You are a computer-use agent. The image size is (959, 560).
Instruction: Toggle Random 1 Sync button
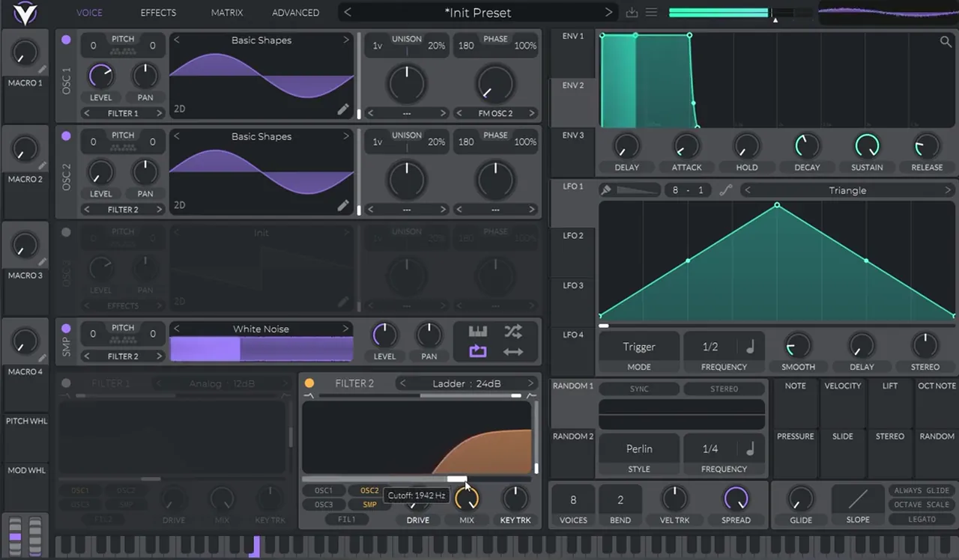tap(639, 389)
